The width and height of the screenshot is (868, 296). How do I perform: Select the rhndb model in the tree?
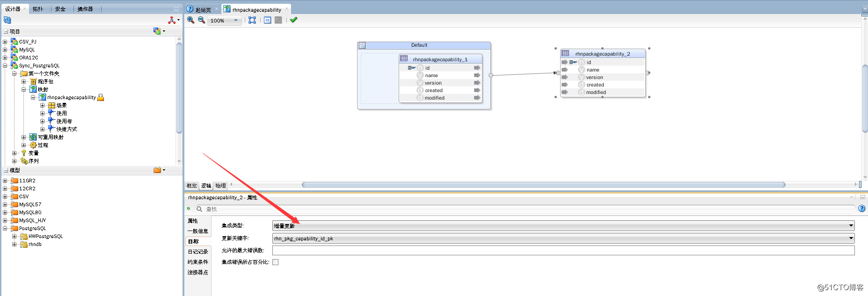click(x=35, y=244)
